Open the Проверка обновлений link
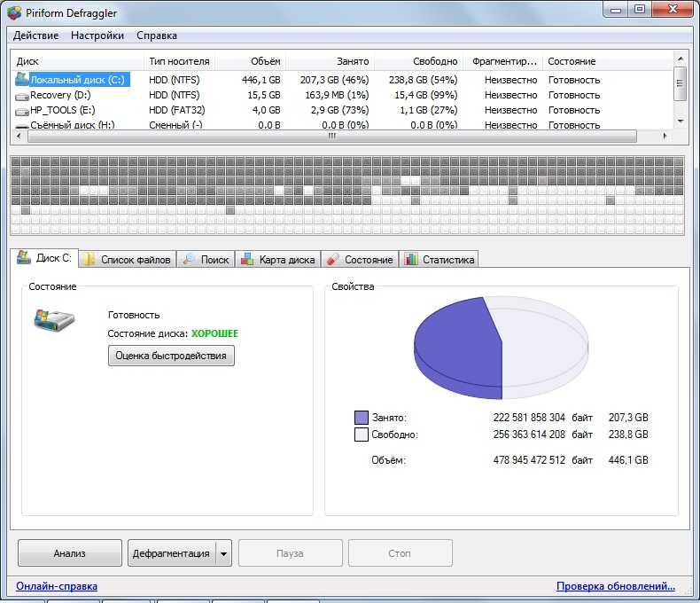Image resolution: width=700 pixels, height=603 pixels. (616, 586)
